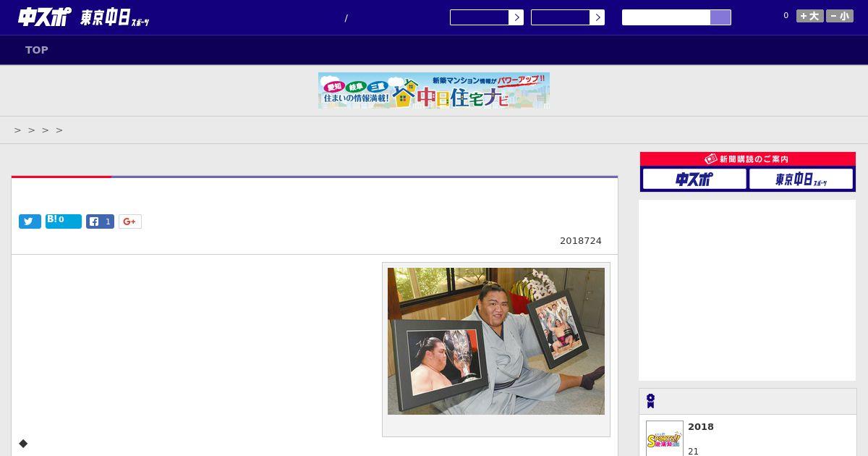Viewport: 868px width, 456px height.
Task: Decrease font size with −小 button
Action: coord(840,16)
